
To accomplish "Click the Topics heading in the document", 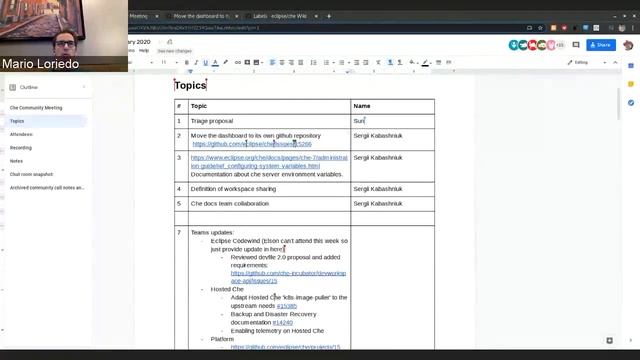I will [x=190, y=85].
